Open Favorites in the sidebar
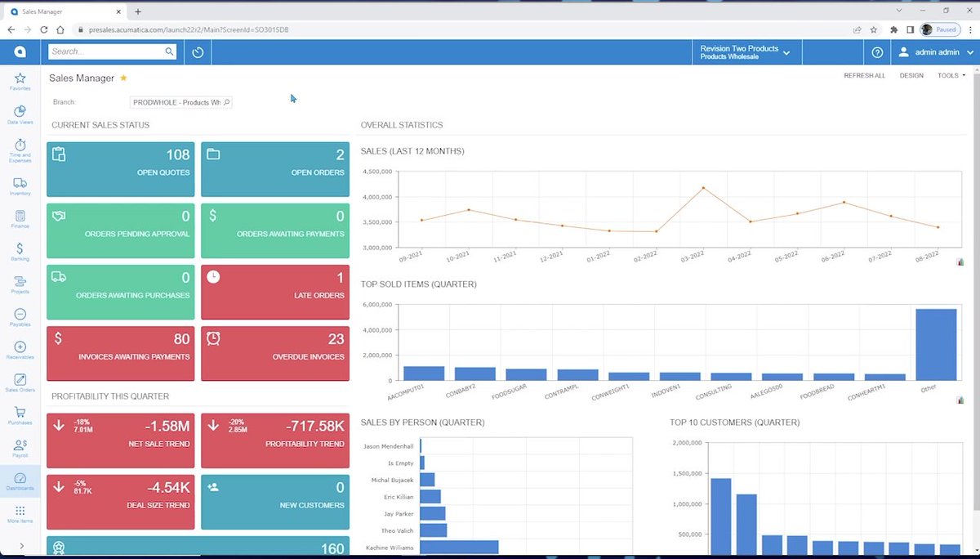This screenshot has width=980, height=559. [x=20, y=81]
